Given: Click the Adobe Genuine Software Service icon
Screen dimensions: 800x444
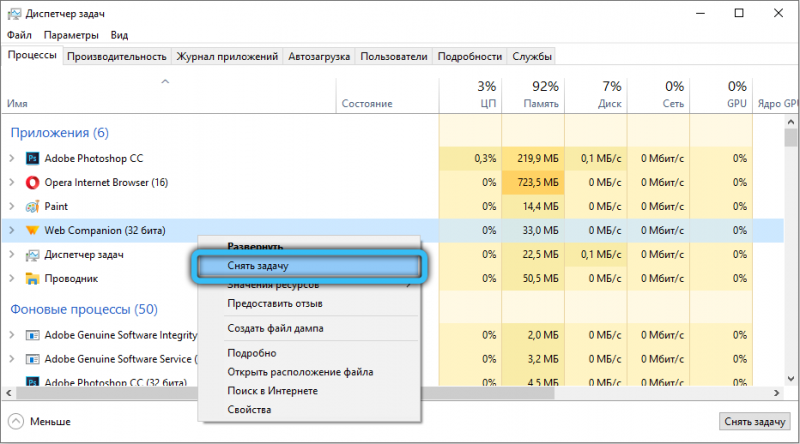Looking at the screenshot, I should pos(33,359).
